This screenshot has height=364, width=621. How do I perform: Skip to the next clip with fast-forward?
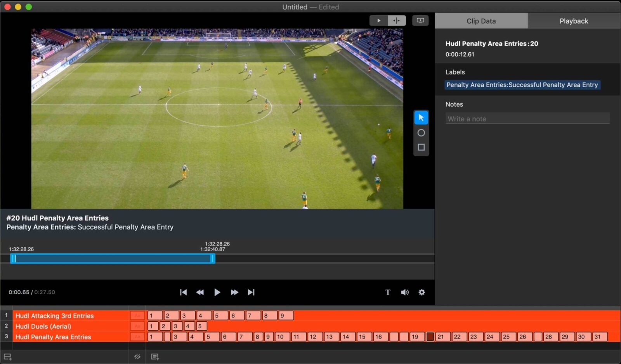tap(234, 292)
